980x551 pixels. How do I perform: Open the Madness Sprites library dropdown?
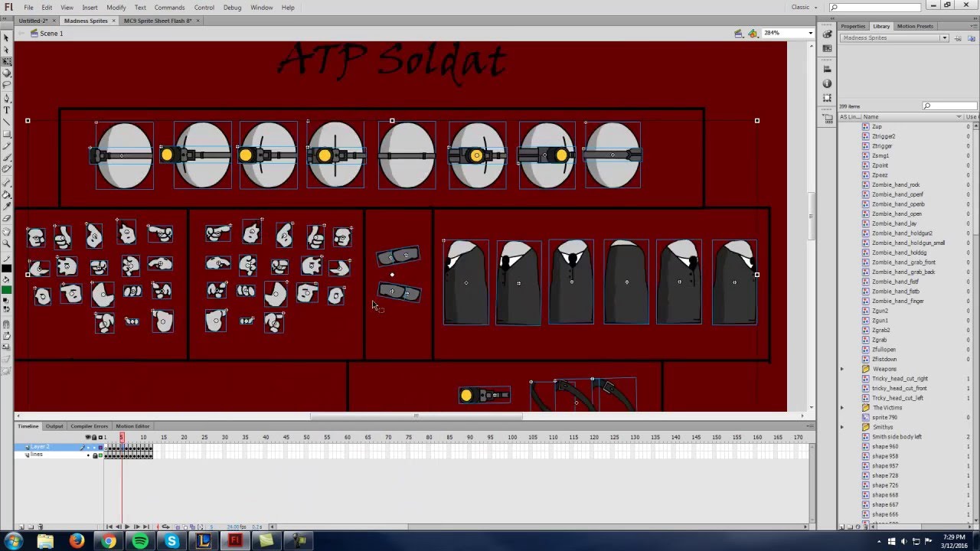pos(945,37)
